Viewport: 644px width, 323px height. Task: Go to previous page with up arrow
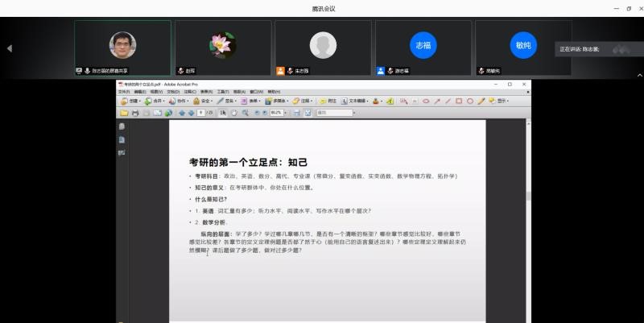pos(182,113)
